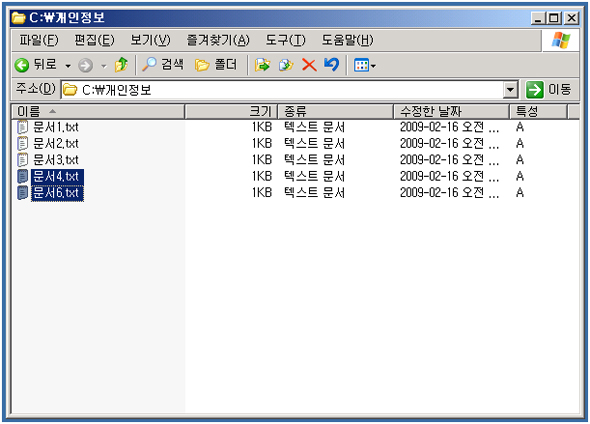Sort by 특성 column header
This screenshot has height=424, width=590.
[x=538, y=111]
